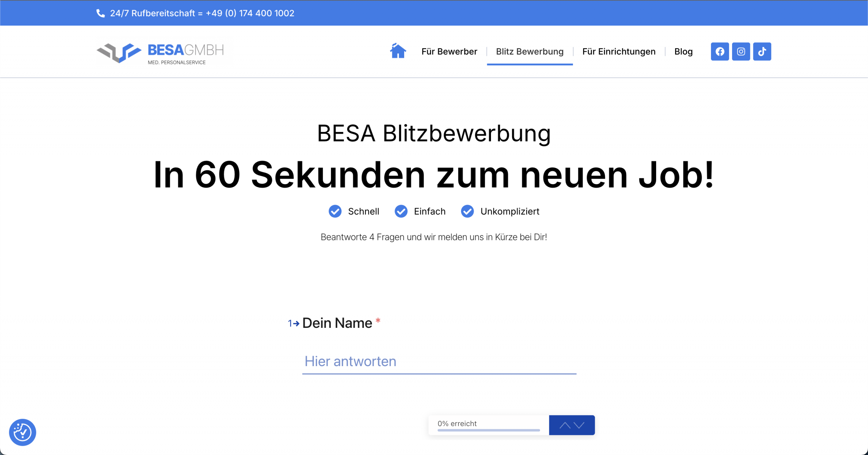Click the 0% erreicht progress bar

point(488,430)
